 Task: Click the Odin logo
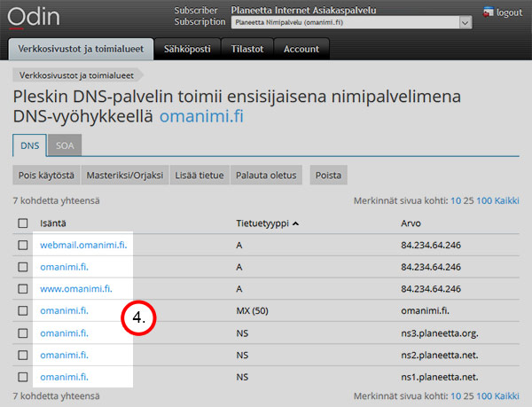click(x=34, y=18)
